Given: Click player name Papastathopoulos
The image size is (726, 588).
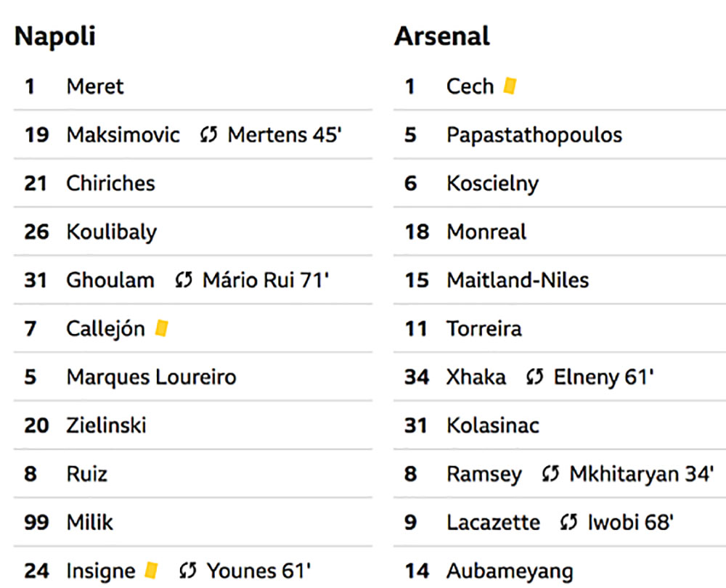Looking at the screenshot, I should coord(534,135).
